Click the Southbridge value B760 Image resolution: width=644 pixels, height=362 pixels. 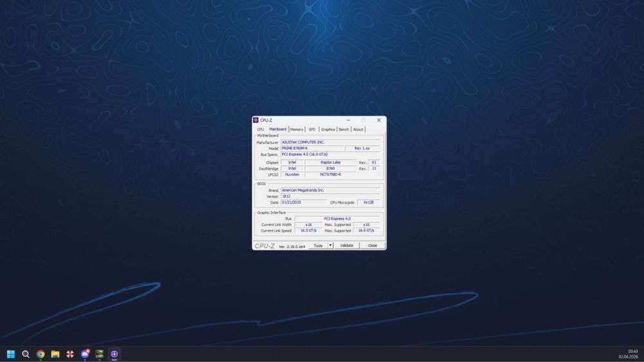tap(330, 169)
